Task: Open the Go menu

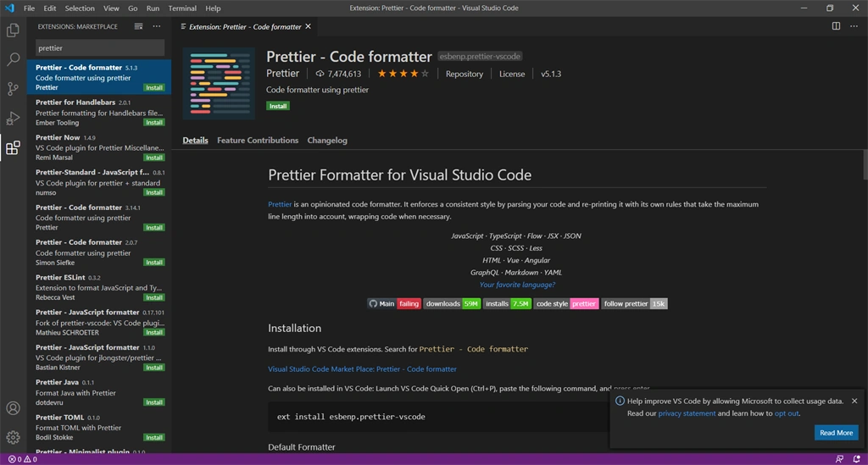Action: pos(133,8)
